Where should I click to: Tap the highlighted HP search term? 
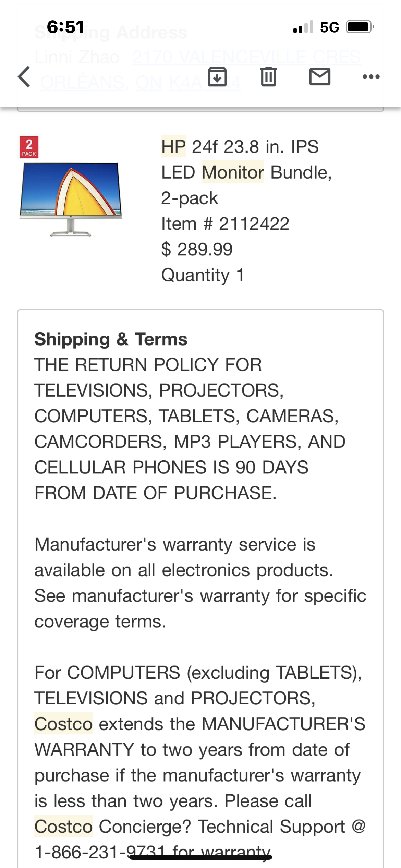coord(174,146)
